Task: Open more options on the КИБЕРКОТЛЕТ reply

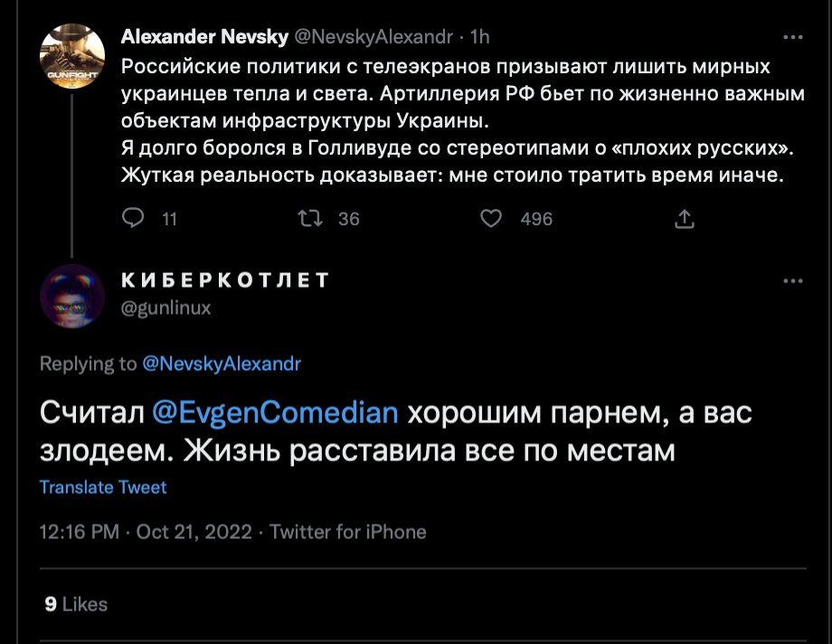Action: [792, 281]
